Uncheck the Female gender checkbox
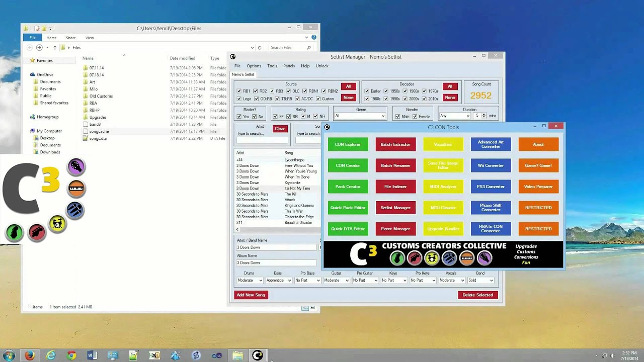Viewport: 644px width, 362px height. coord(415,116)
